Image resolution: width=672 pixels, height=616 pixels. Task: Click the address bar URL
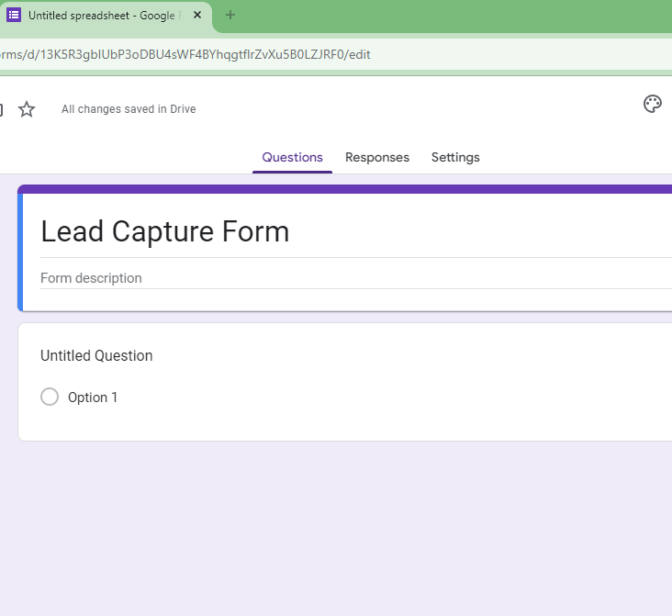click(x=185, y=55)
